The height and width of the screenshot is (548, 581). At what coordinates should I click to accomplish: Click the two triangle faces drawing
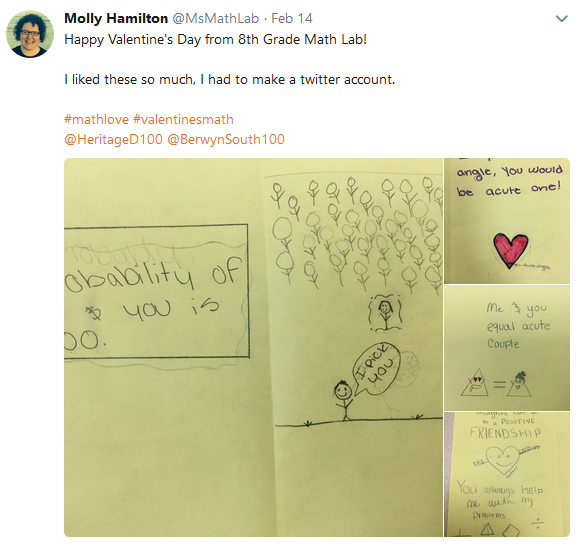click(x=497, y=383)
